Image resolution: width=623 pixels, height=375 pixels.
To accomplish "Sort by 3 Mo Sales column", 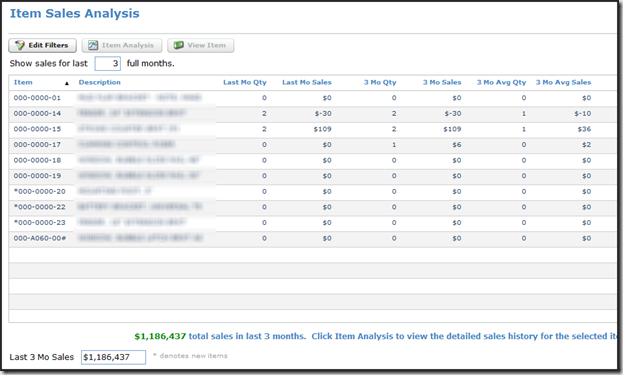I will (442, 82).
